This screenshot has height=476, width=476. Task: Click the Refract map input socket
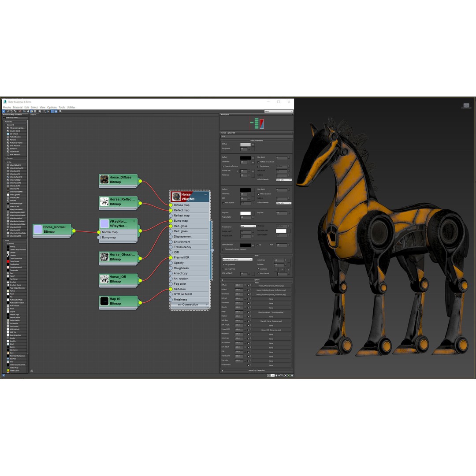pyautogui.click(x=171, y=216)
